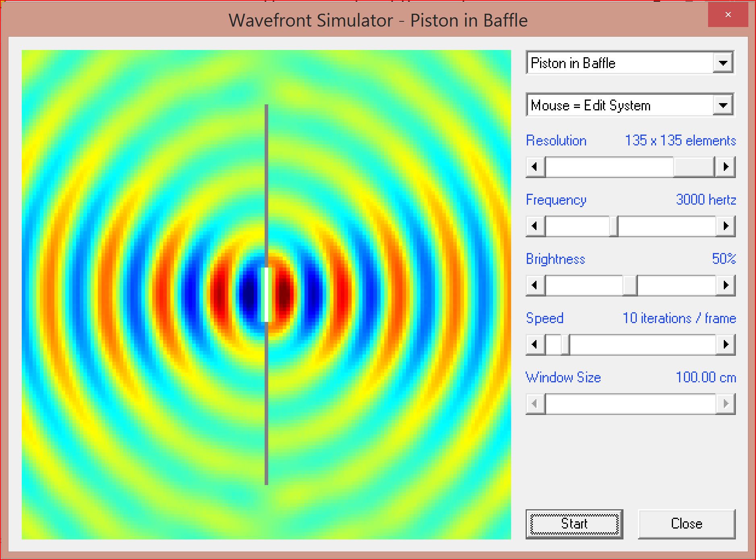Click the Frequency slider thumb

[x=613, y=226]
